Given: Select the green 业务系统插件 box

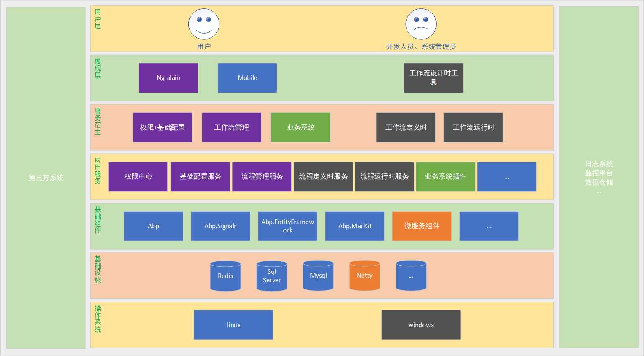Looking at the screenshot, I should click(x=446, y=177).
